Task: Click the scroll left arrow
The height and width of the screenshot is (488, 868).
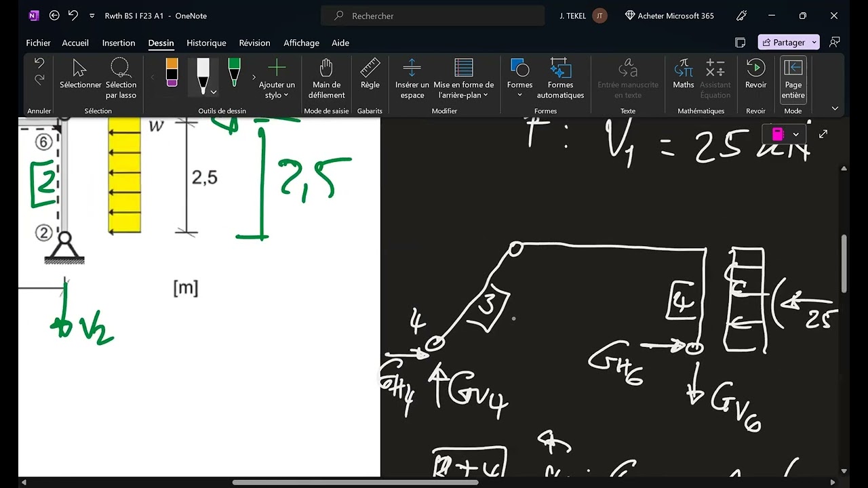Action: pos(24,483)
